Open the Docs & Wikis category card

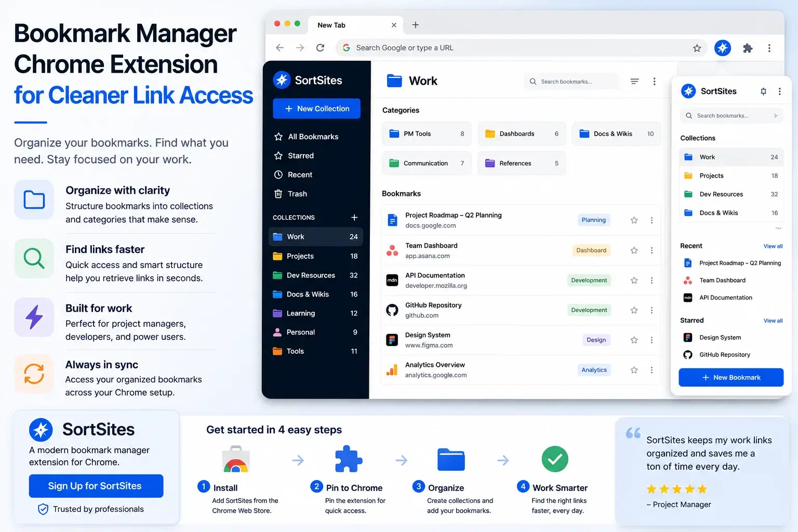coord(616,134)
